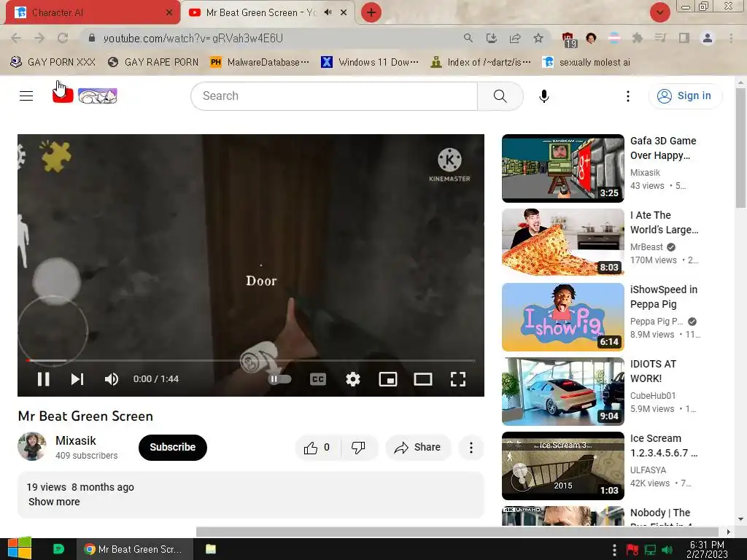Click CubeHub01 channel name in sidebar

653,396
